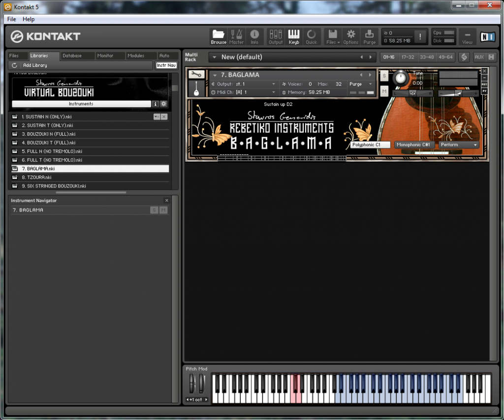This screenshot has width=504, height=420.
Task: Toggle the Browse panel in the main toolbar
Action: click(219, 36)
